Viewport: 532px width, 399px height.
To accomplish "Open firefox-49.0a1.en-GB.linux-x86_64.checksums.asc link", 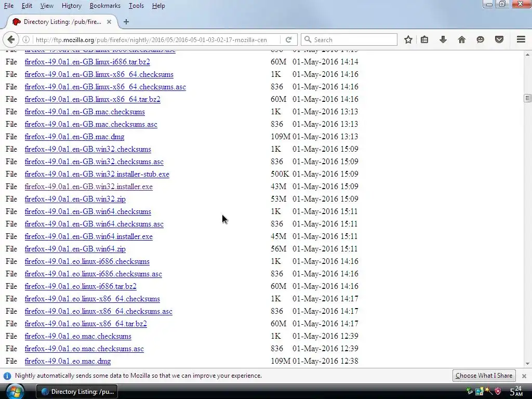I will point(105,87).
